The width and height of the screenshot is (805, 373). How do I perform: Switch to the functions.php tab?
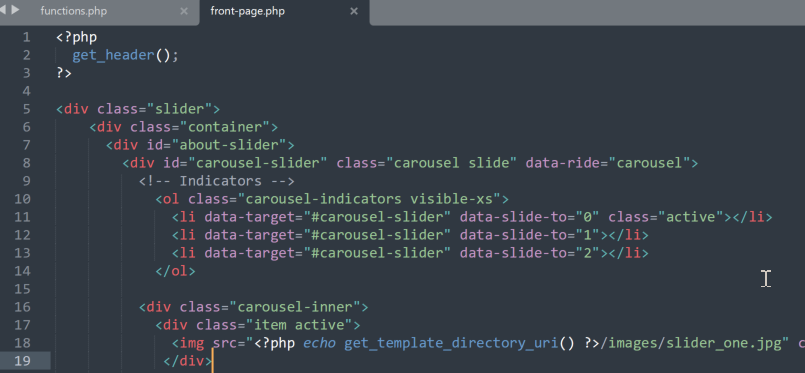pyautogui.click(x=74, y=11)
